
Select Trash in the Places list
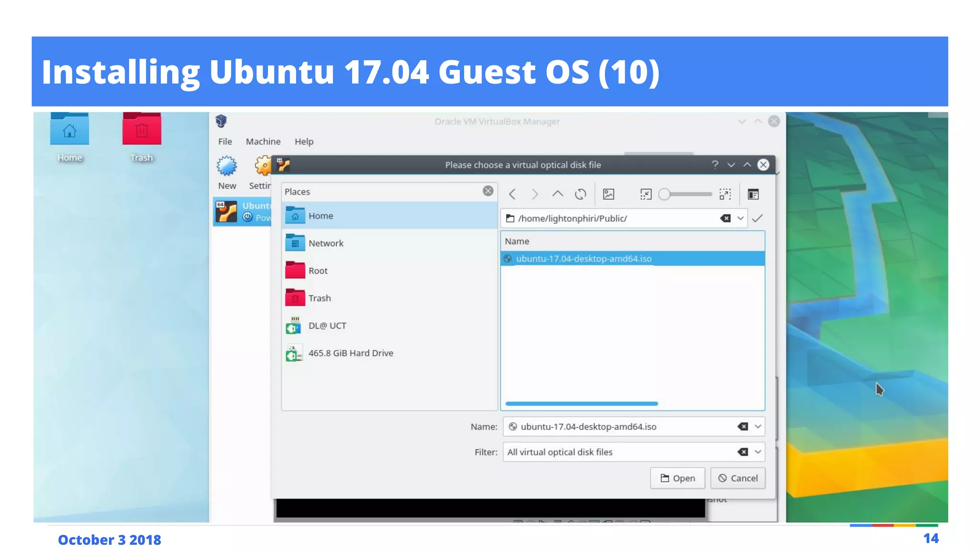[390, 298]
